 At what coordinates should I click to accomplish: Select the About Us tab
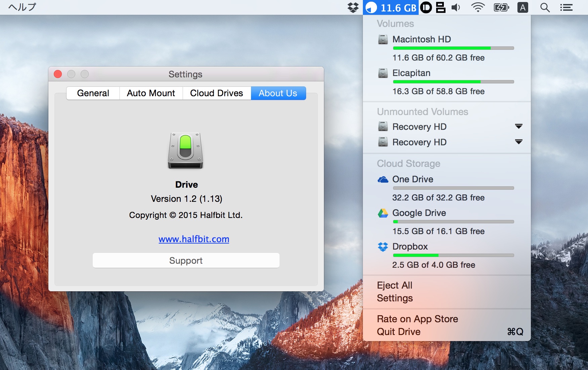point(278,93)
